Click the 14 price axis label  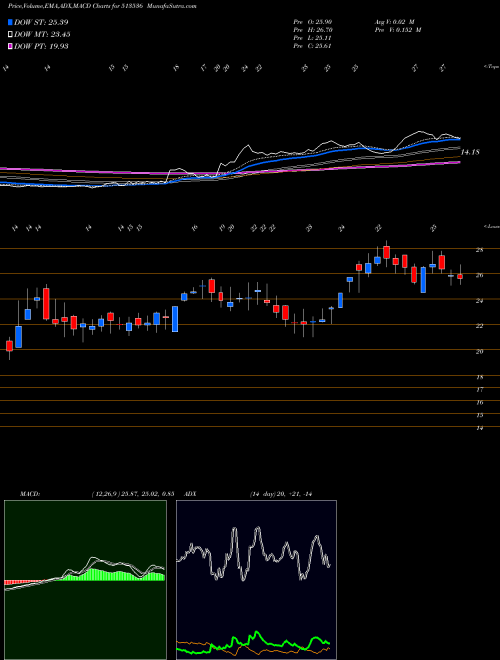pos(479,428)
